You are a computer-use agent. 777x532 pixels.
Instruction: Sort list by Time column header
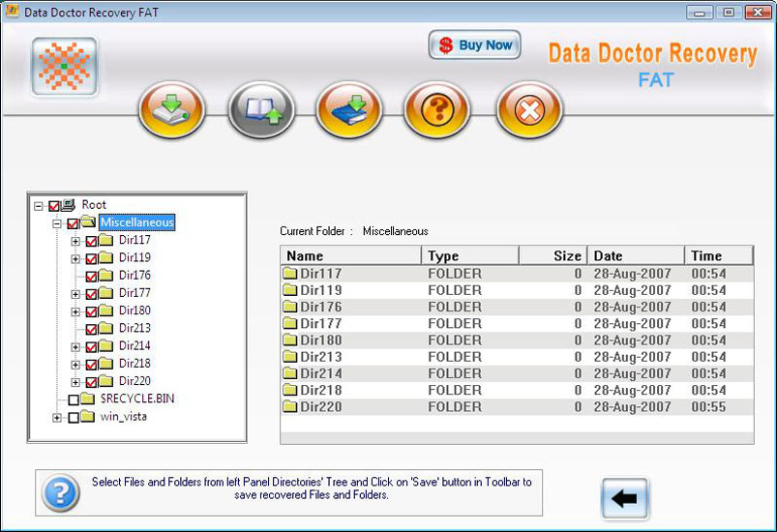[719, 255]
